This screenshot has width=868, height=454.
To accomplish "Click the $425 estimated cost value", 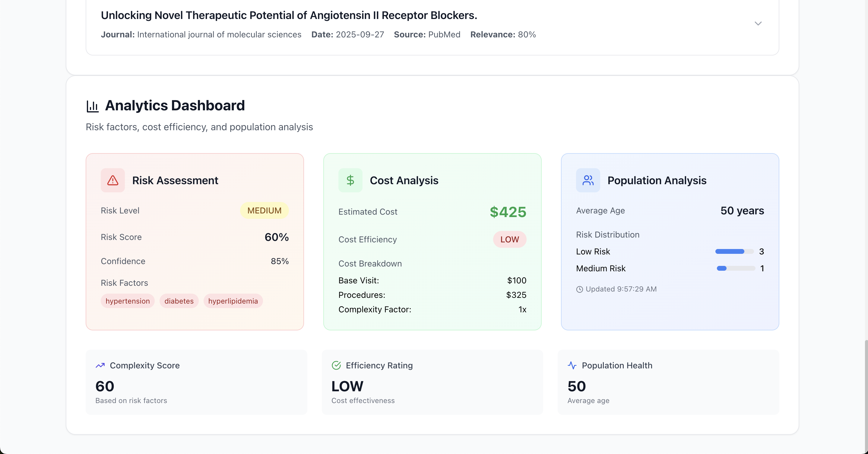I will (x=508, y=212).
